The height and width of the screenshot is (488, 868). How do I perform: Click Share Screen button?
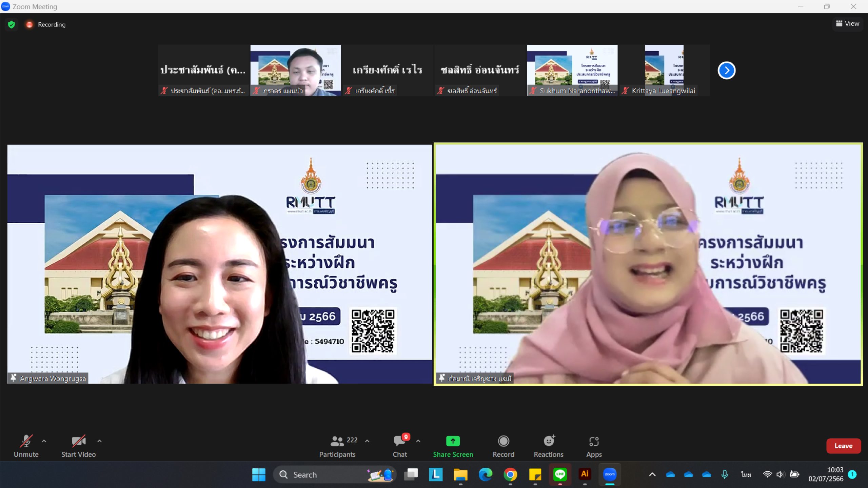453,446
